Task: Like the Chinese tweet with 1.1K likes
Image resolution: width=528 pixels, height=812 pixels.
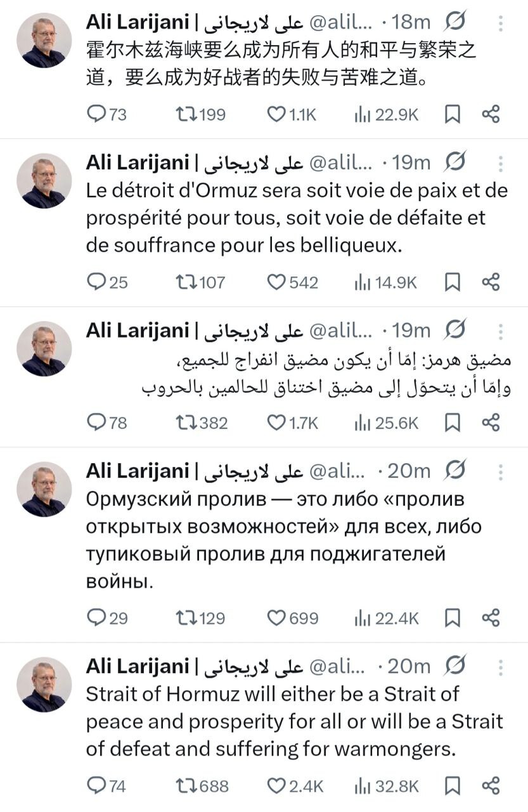Action: tap(276, 114)
